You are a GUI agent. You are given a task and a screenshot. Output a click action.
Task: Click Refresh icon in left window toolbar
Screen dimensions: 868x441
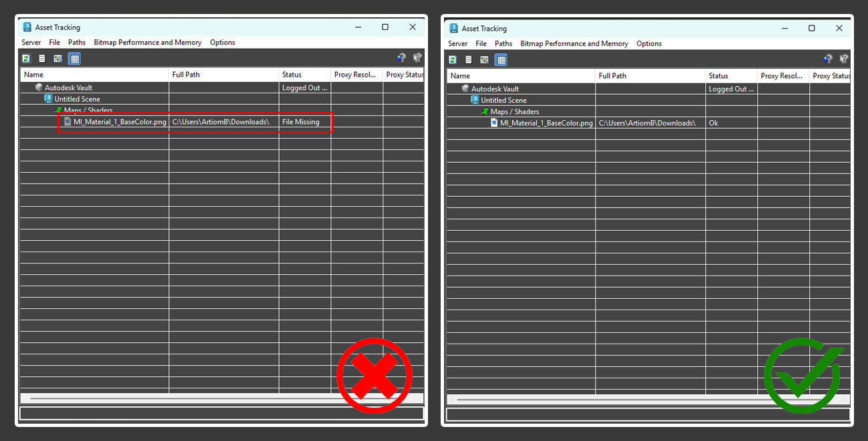pos(26,59)
